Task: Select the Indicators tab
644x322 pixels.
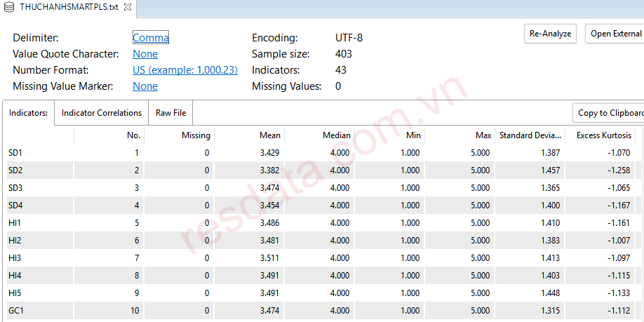Action: tap(28, 113)
